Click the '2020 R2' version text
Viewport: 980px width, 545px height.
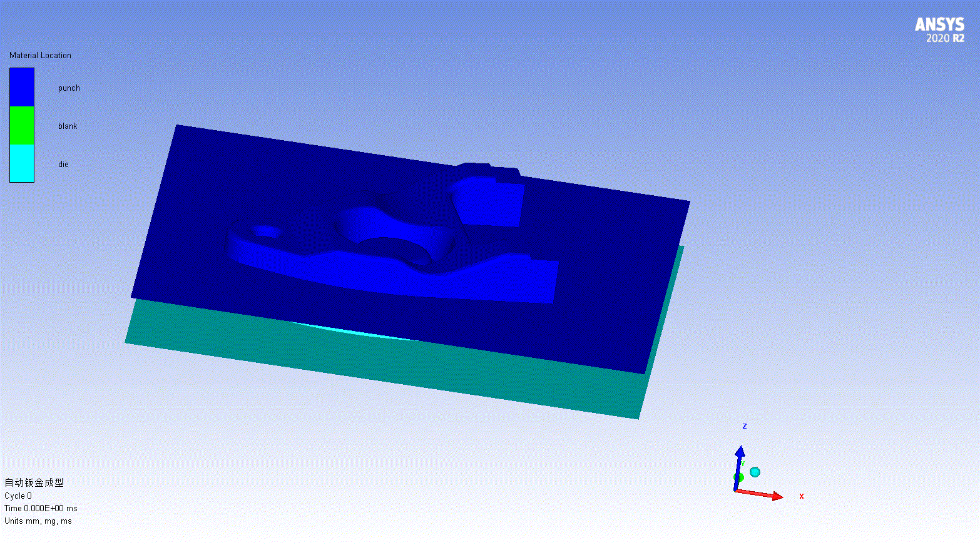point(945,39)
